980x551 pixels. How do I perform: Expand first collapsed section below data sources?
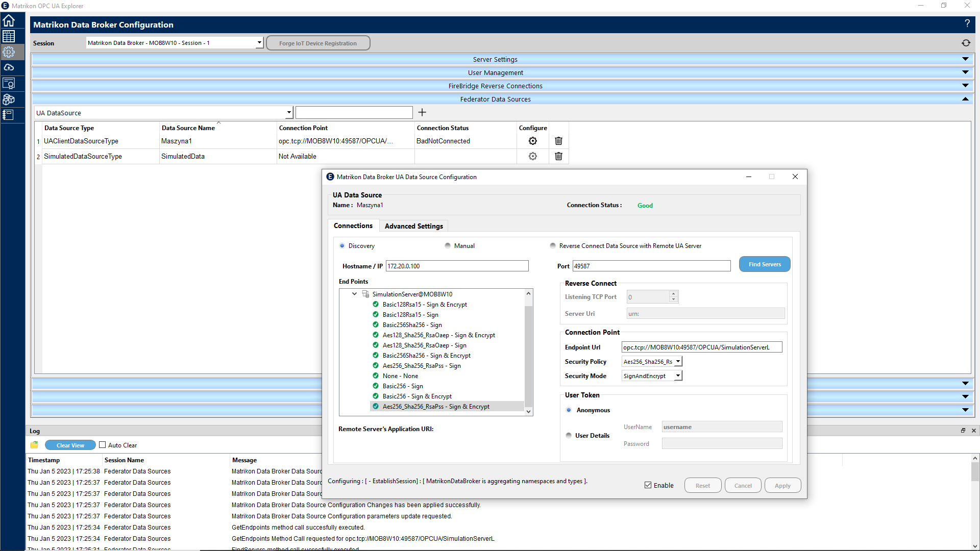point(965,383)
